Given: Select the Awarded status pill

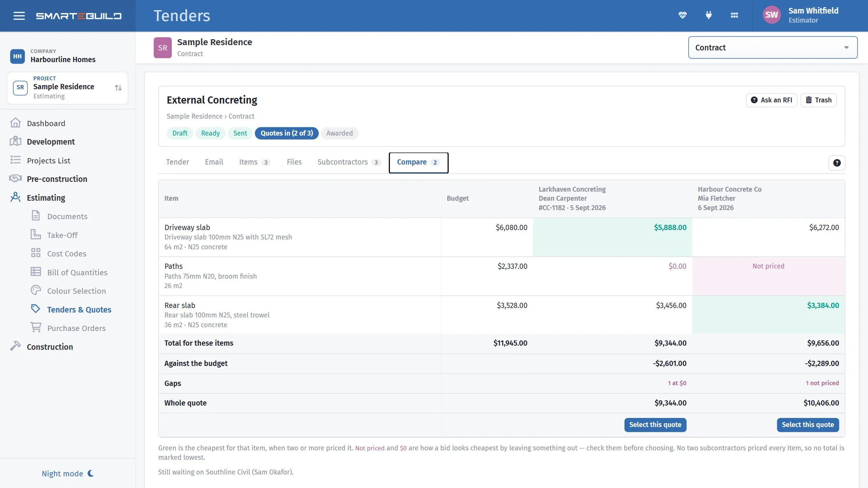Looking at the screenshot, I should 339,133.
